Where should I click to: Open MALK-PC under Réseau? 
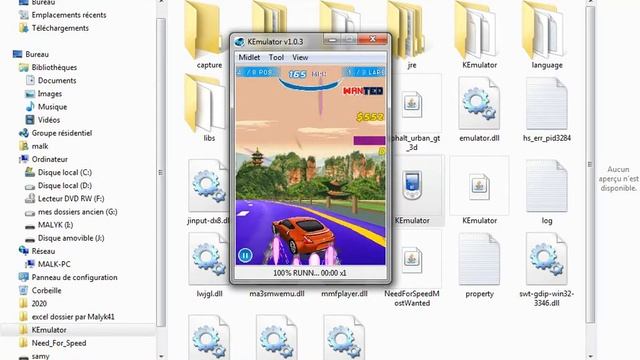pyautogui.click(x=54, y=264)
